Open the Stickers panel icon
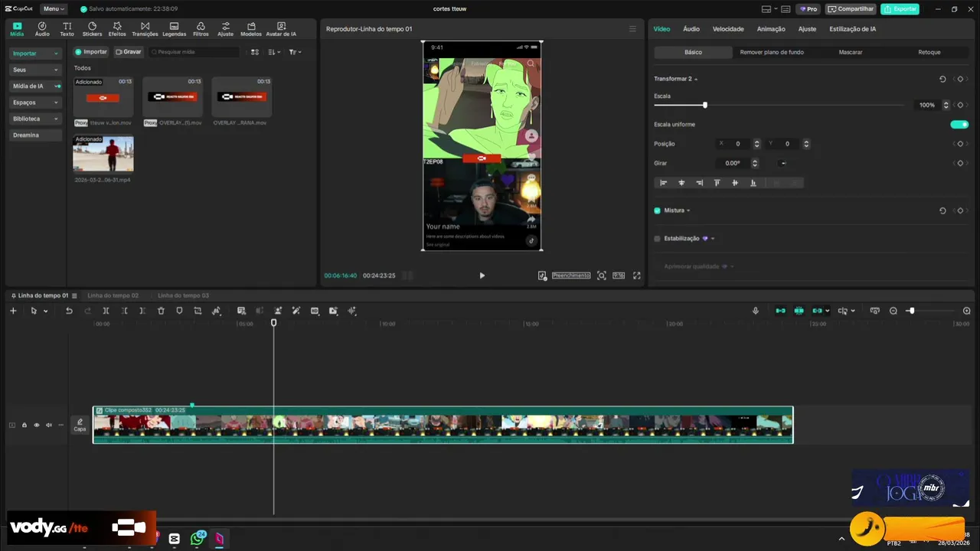The height and width of the screenshot is (551, 980). tap(92, 29)
